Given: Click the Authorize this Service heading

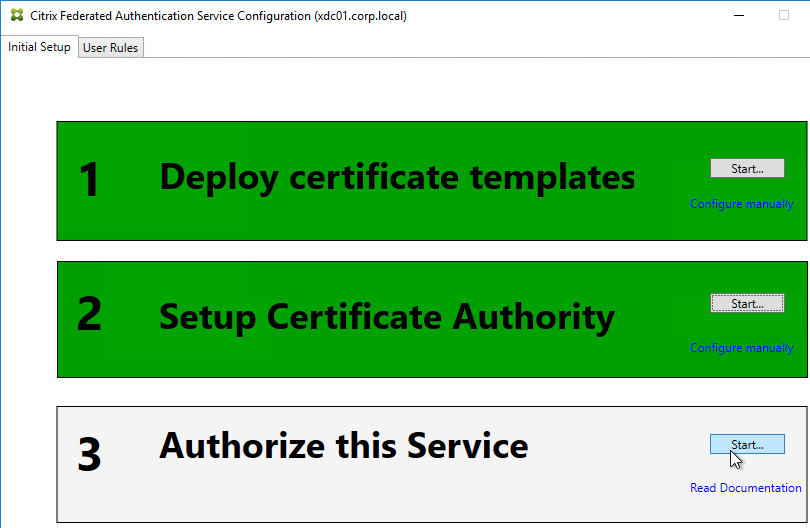Looking at the screenshot, I should point(344,445).
